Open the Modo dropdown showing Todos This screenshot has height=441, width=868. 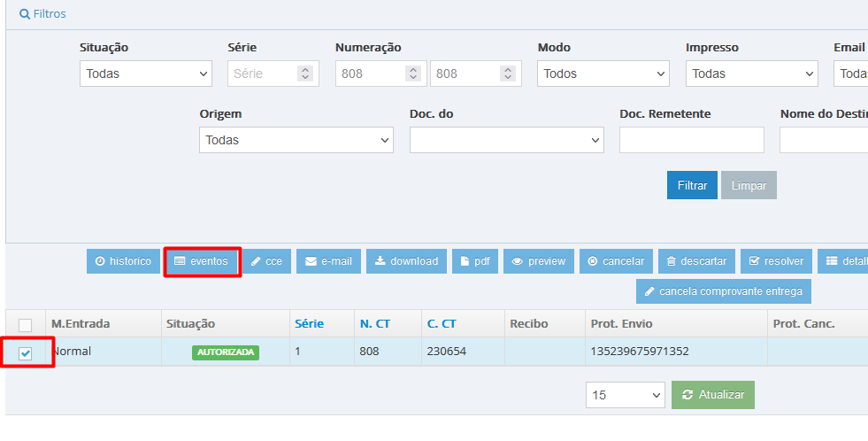(x=603, y=73)
